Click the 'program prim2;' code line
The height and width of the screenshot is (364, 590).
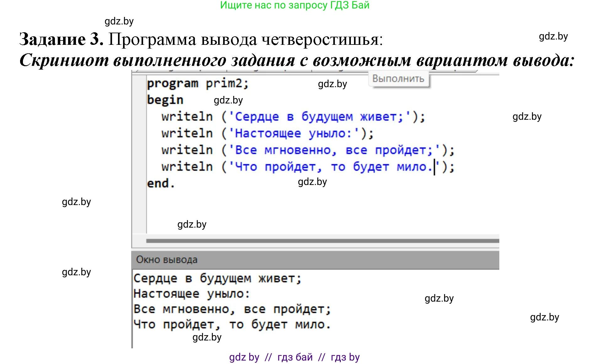[198, 84]
